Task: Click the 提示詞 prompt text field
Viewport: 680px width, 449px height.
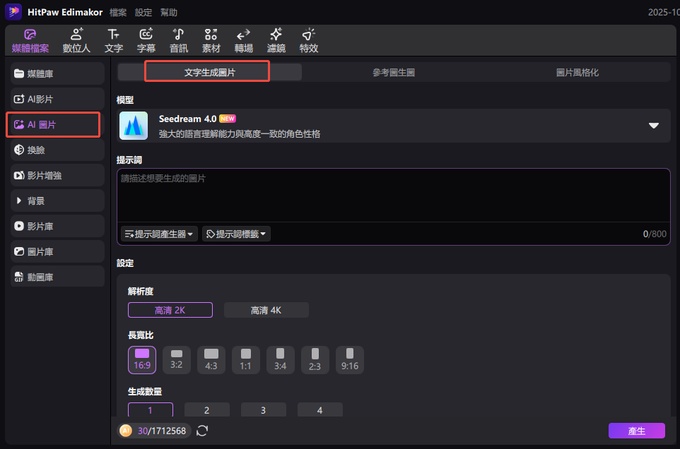Action: coord(390,195)
